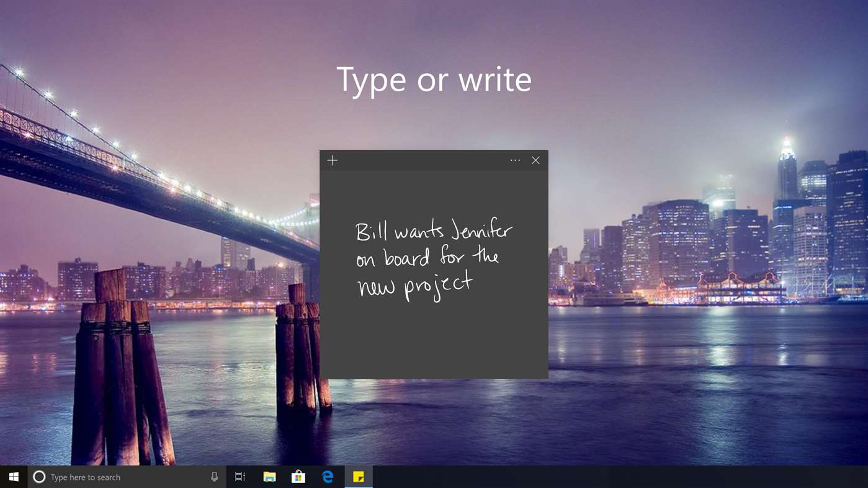Open the sticky note's three-dot menu
The height and width of the screenshot is (488, 868).
[x=515, y=161]
